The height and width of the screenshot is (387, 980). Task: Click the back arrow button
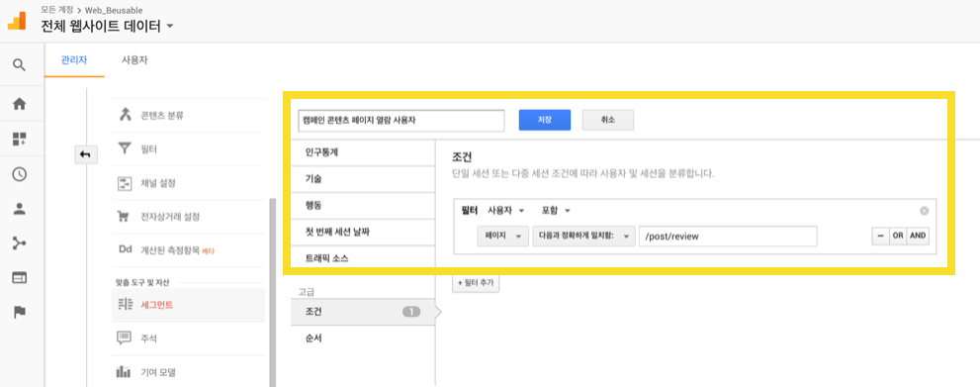85,154
